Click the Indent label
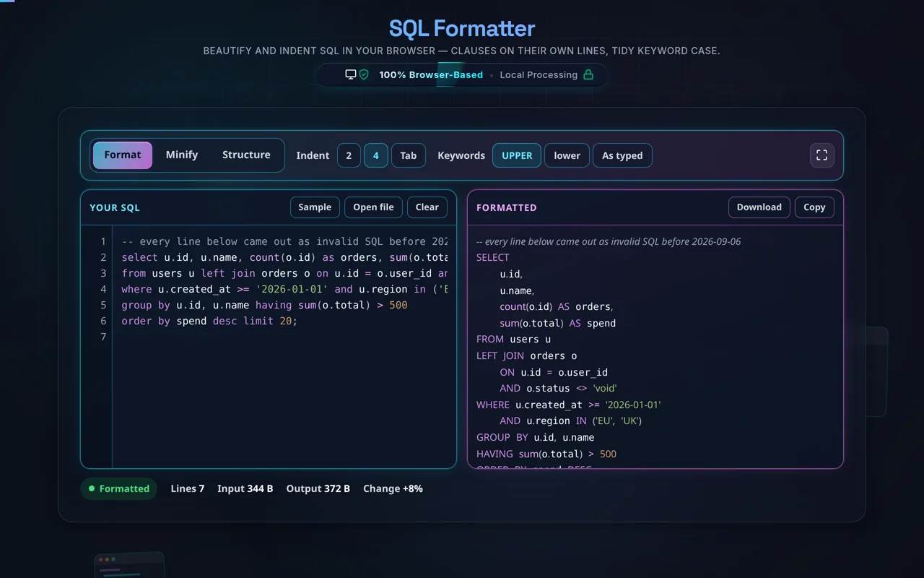The image size is (924, 578). click(313, 155)
